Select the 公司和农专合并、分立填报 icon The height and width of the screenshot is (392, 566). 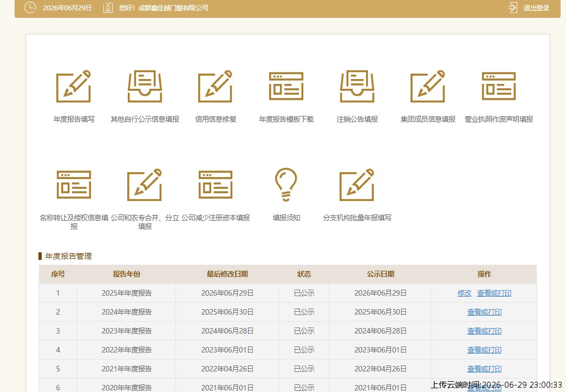coord(145,185)
